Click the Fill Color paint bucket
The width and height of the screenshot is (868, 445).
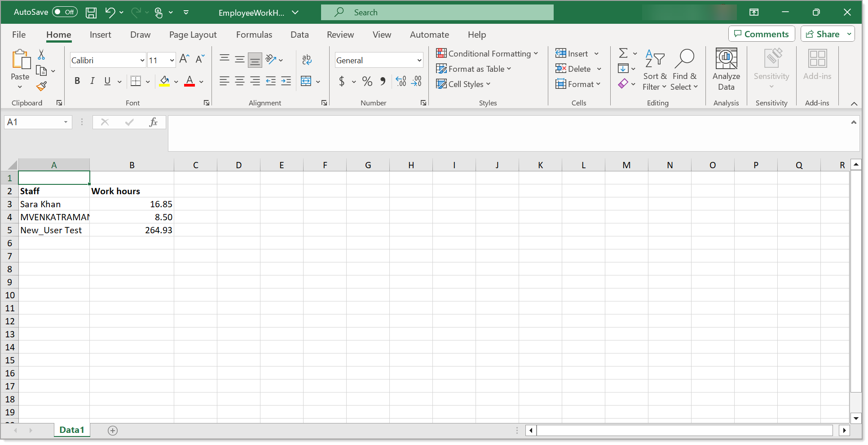(164, 81)
